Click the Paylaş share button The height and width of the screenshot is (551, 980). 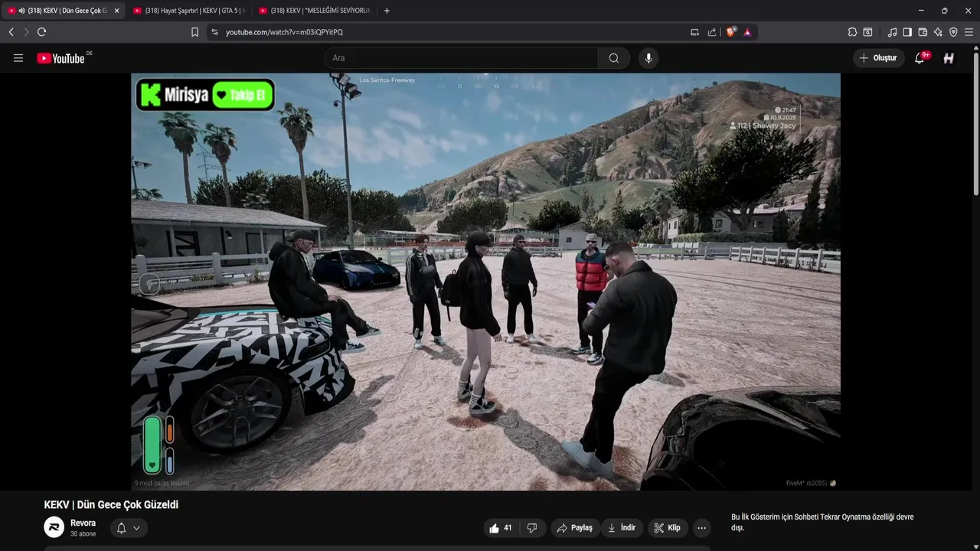pos(574,528)
